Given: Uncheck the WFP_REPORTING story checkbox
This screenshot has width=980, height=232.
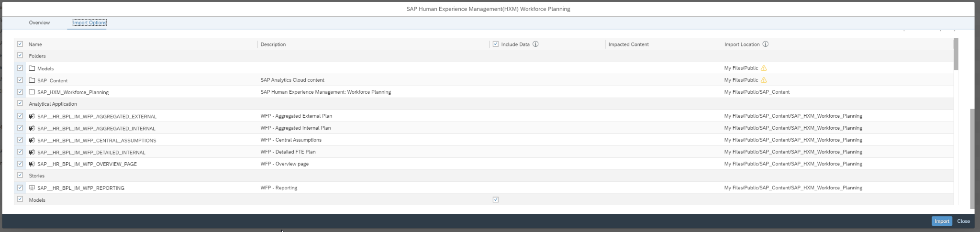Looking at the screenshot, I should (20, 188).
